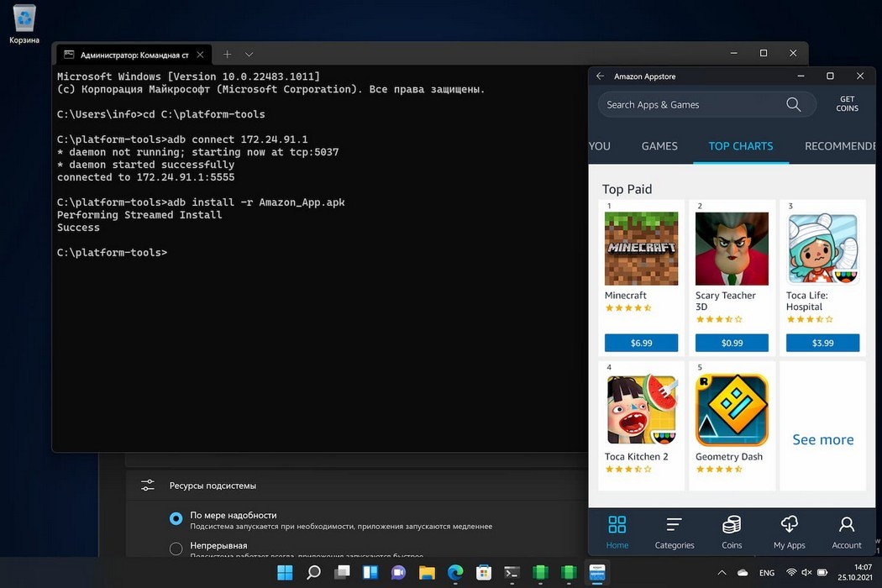Click the search magnifier icon

tap(793, 104)
